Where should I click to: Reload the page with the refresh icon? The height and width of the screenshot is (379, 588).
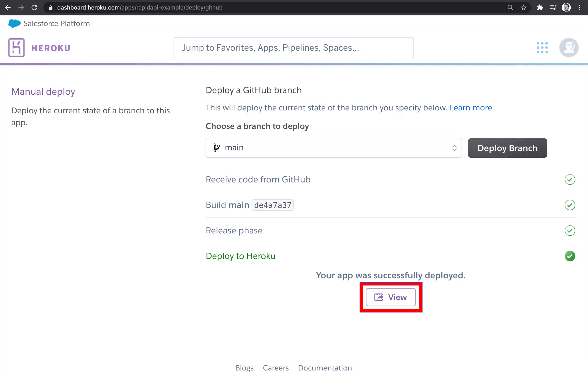pyautogui.click(x=34, y=7)
